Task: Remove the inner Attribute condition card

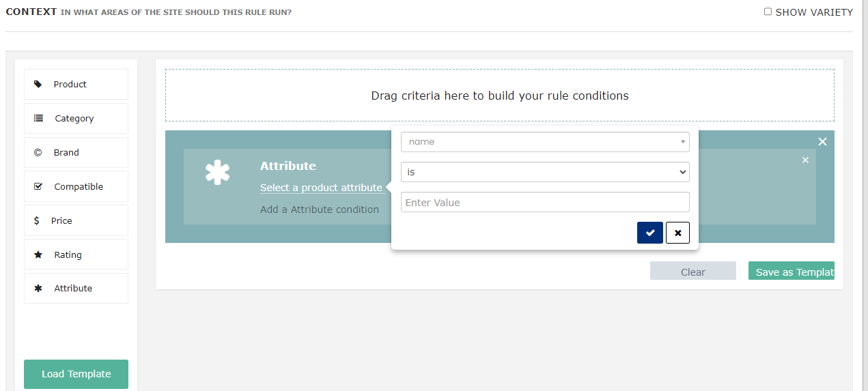Action: tap(805, 160)
